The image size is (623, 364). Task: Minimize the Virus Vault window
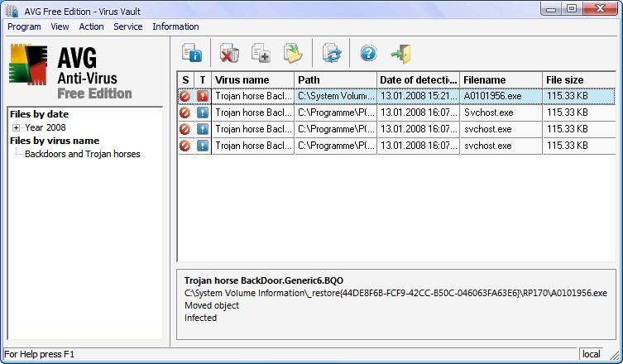[551, 8]
